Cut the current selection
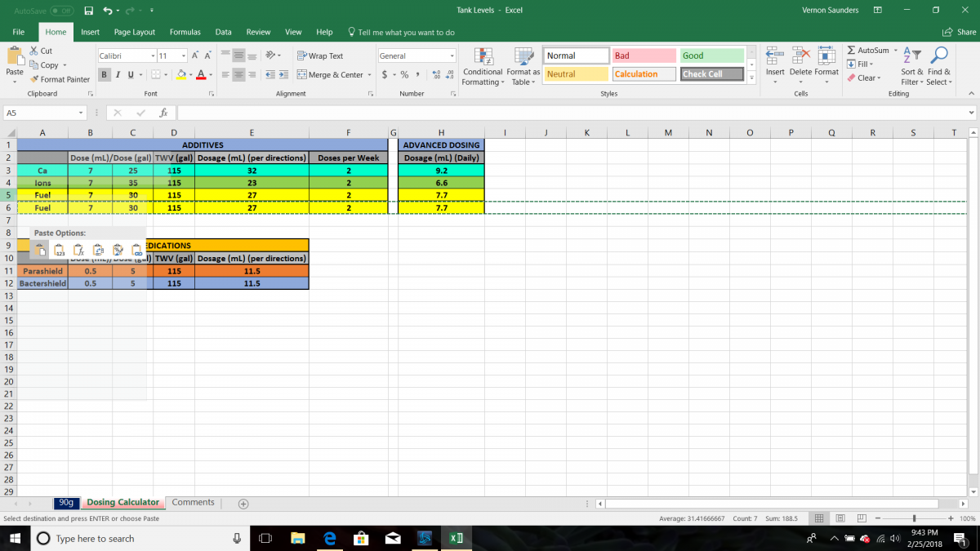This screenshot has height=551, width=980. point(41,51)
